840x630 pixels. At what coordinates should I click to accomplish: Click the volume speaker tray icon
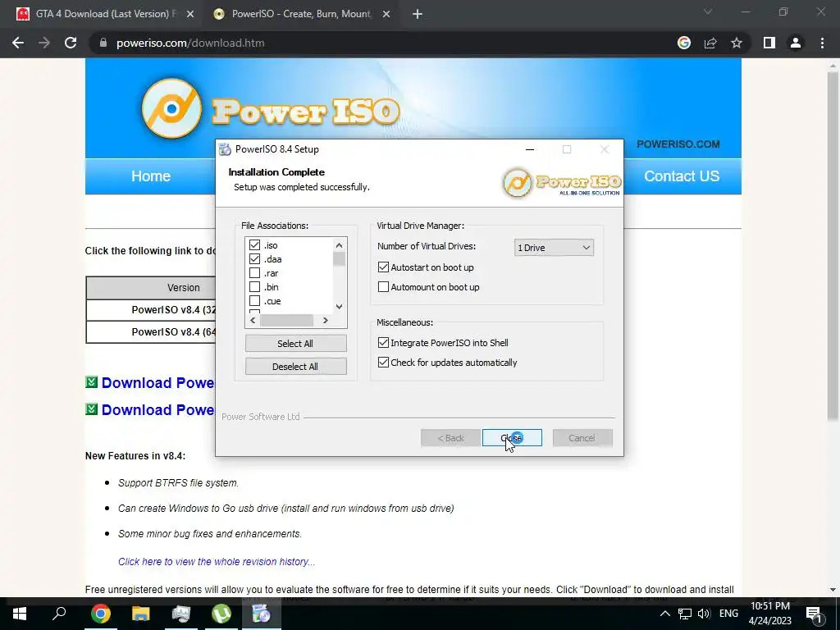[x=703, y=614]
